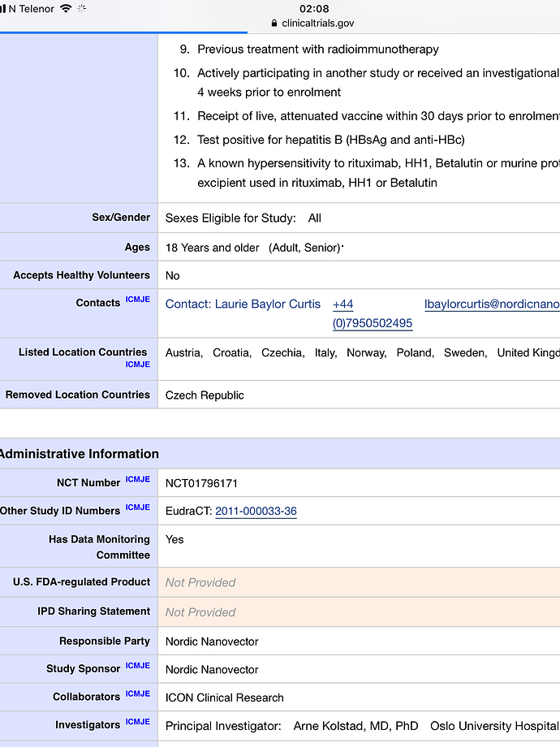
Task: Call the +44 (0)7950502495 phone link
Action: 373,313
